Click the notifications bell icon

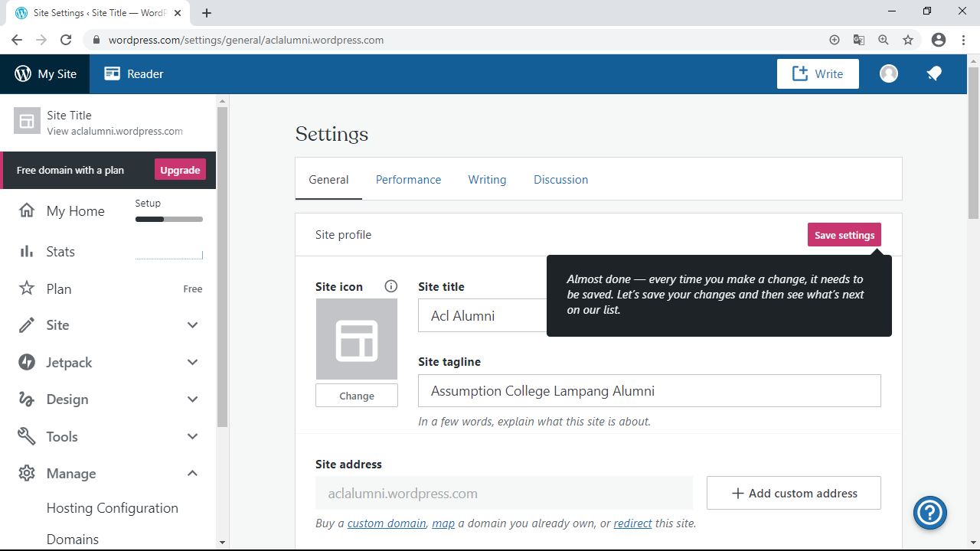[933, 73]
